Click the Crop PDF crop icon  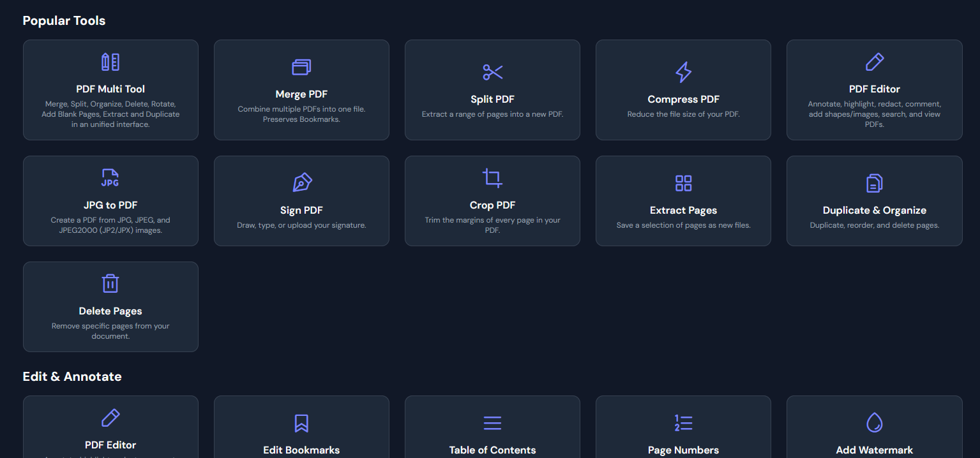(492, 178)
